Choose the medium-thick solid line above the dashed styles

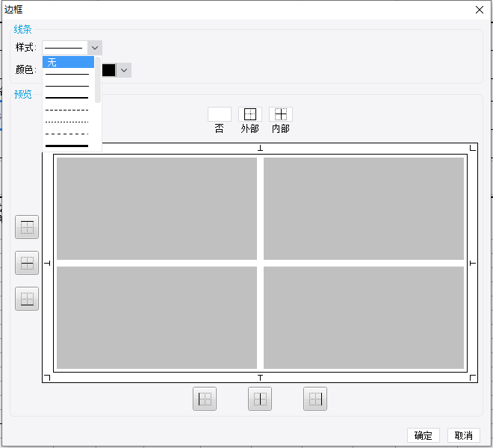click(x=68, y=98)
